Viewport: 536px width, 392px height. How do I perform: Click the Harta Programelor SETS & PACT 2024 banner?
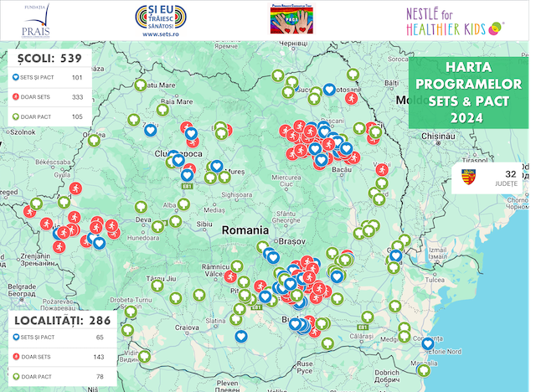(468, 93)
